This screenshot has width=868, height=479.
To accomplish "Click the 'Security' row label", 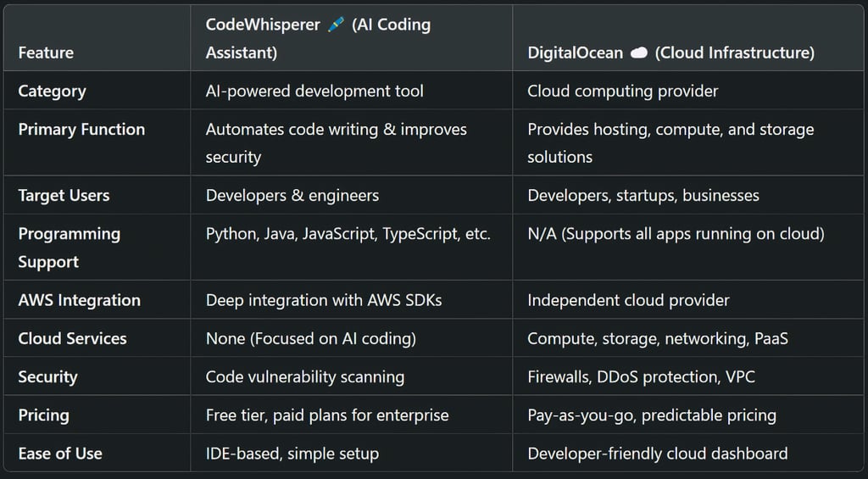I will (47, 376).
